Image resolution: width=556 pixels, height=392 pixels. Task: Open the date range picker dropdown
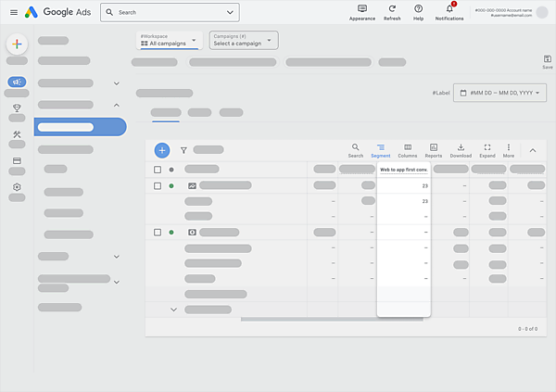coord(499,93)
